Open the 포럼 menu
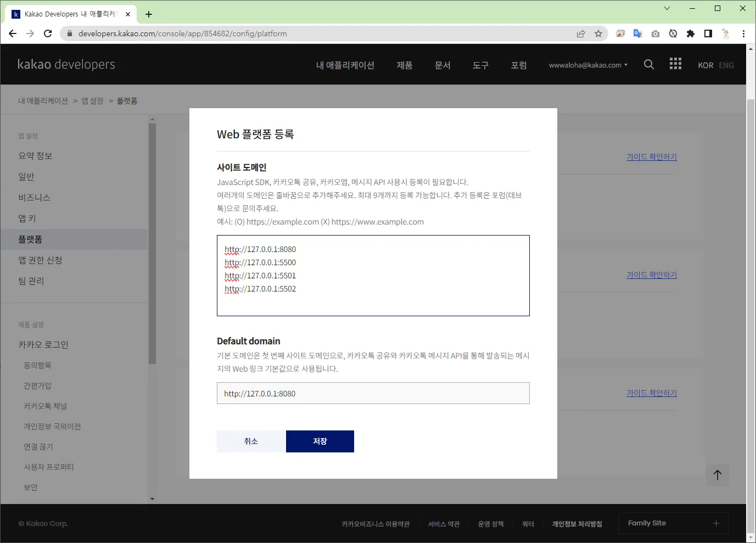This screenshot has width=756, height=543. point(519,65)
